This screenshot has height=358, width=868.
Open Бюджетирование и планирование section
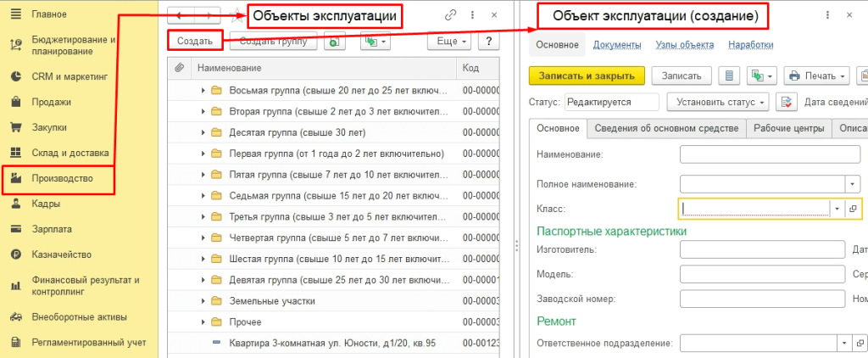(x=75, y=46)
